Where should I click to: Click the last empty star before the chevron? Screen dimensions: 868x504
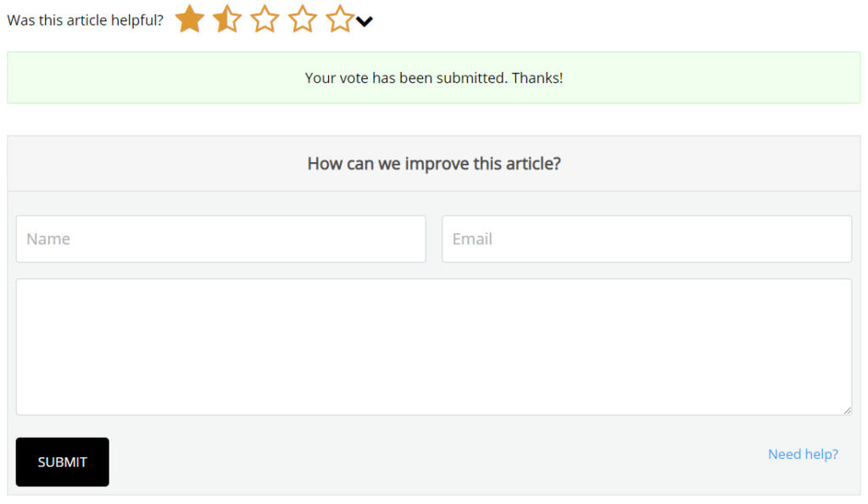339,19
